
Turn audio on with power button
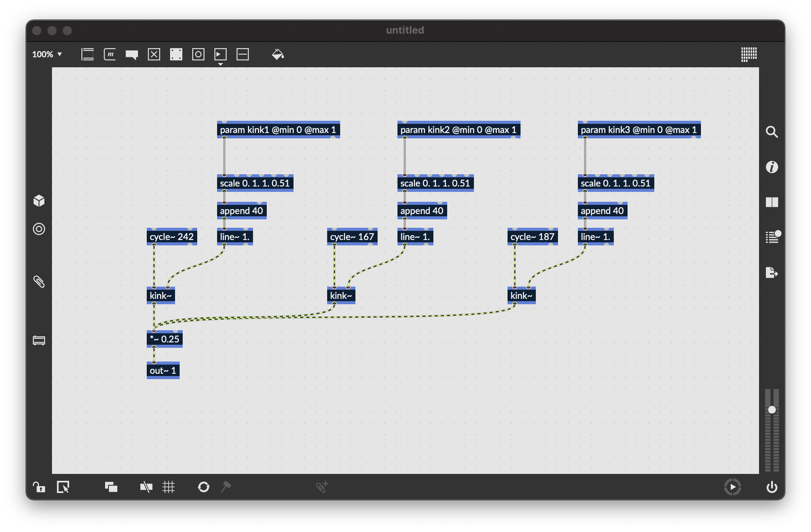772,487
